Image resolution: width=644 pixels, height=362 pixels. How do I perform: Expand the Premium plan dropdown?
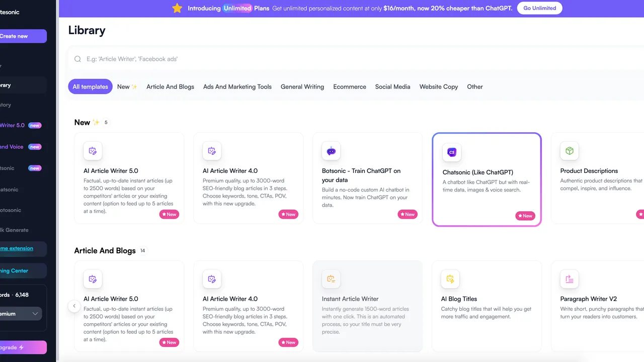tap(20, 314)
